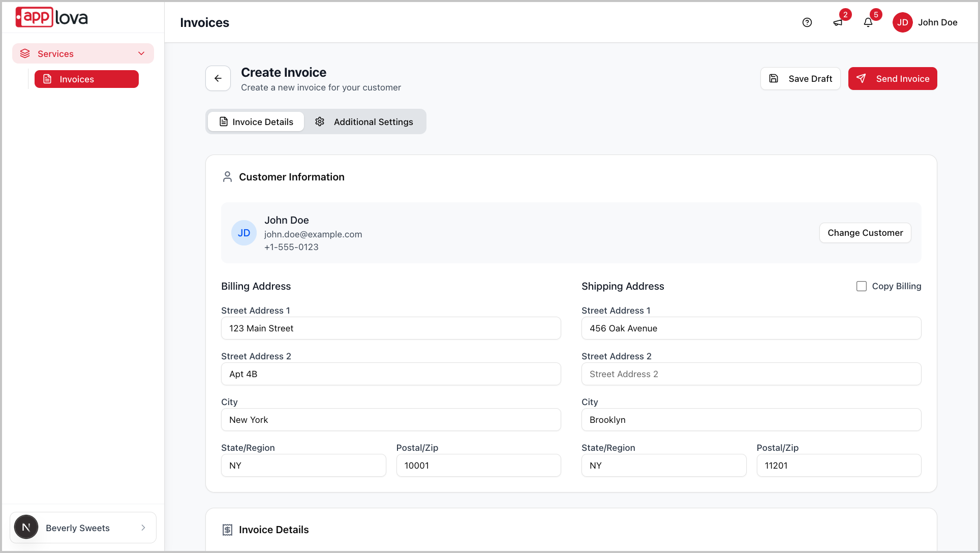Focus the shipping City field
This screenshot has height=553, width=980.
coord(751,420)
